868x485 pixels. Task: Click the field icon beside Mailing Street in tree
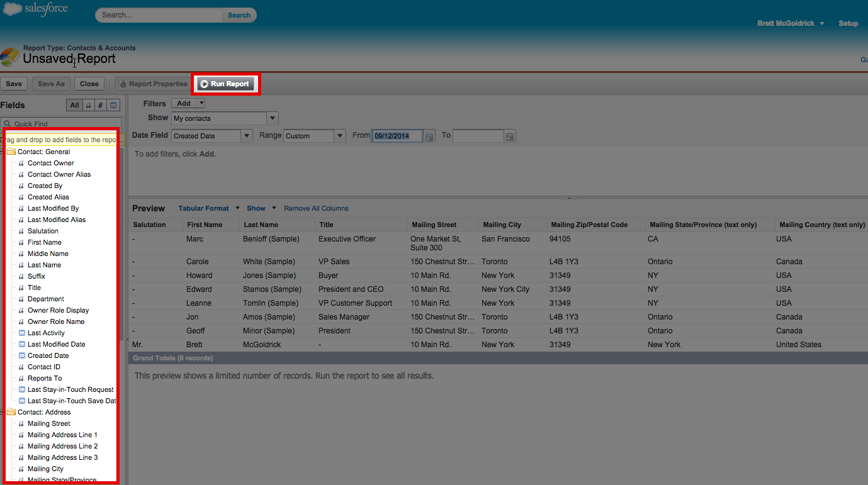coord(22,423)
